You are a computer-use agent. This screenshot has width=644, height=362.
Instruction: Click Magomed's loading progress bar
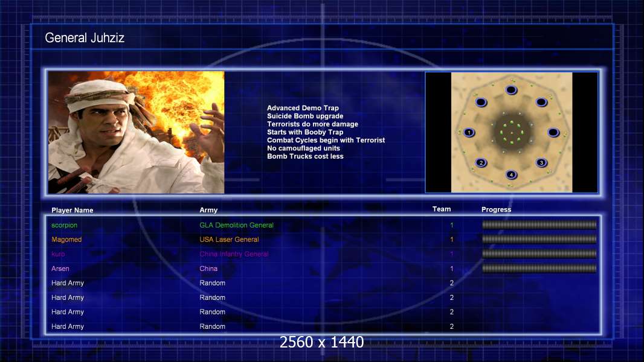[x=539, y=240]
